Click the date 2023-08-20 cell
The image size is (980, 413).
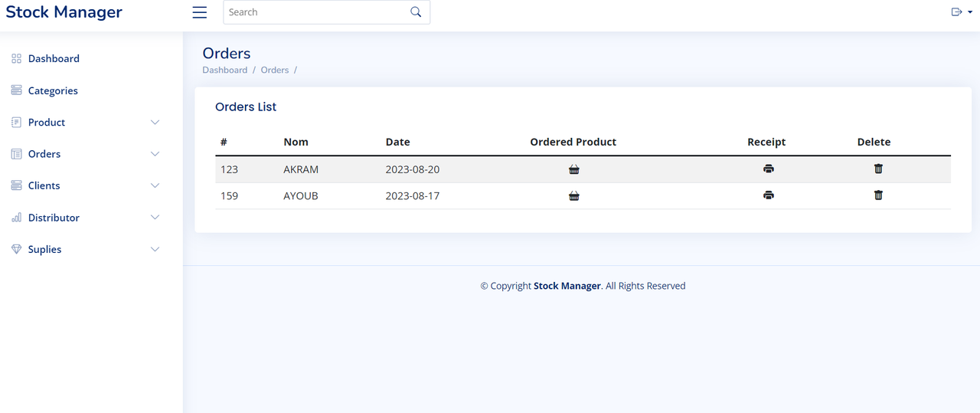coord(413,169)
